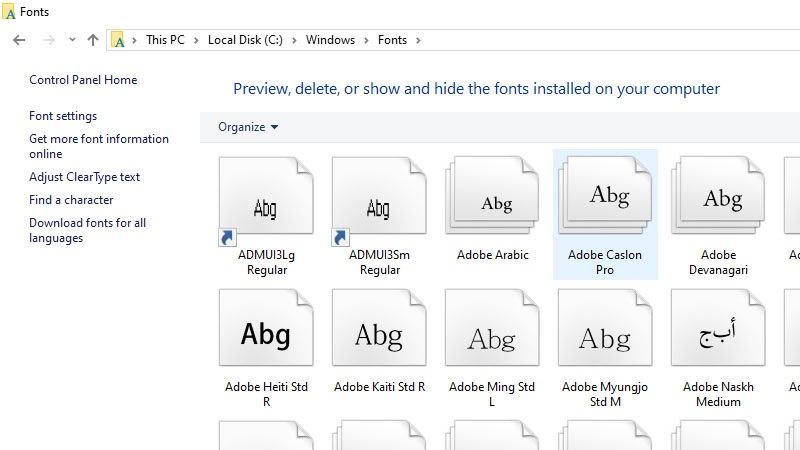Open Font settings link
Screen dimensions: 800x450
(x=63, y=116)
